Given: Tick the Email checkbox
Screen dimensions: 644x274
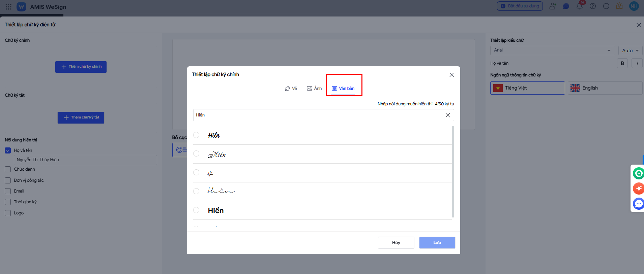Looking at the screenshot, I should [x=8, y=191].
